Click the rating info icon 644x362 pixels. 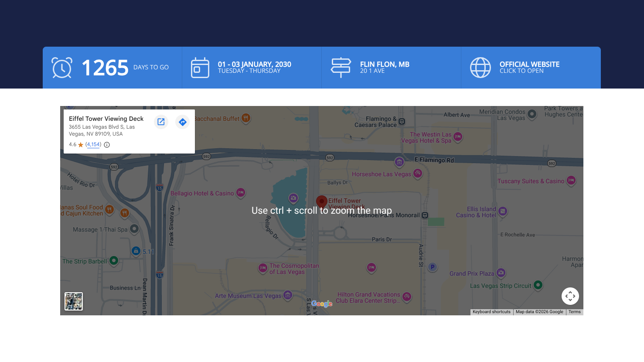(x=107, y=145)
